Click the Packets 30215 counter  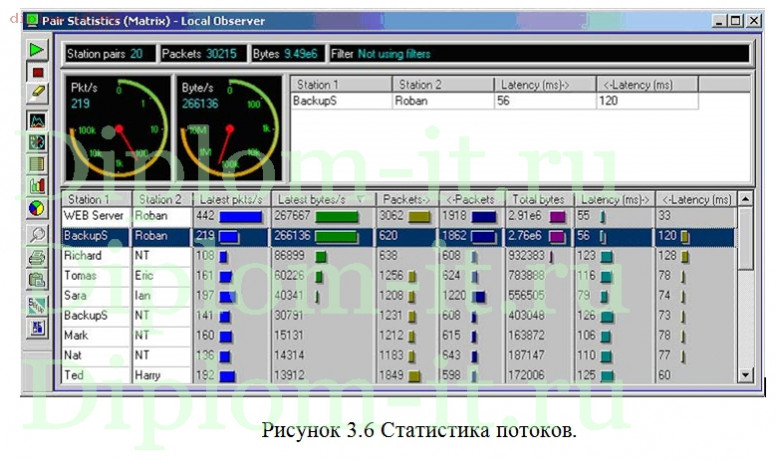tap(202, 54)
